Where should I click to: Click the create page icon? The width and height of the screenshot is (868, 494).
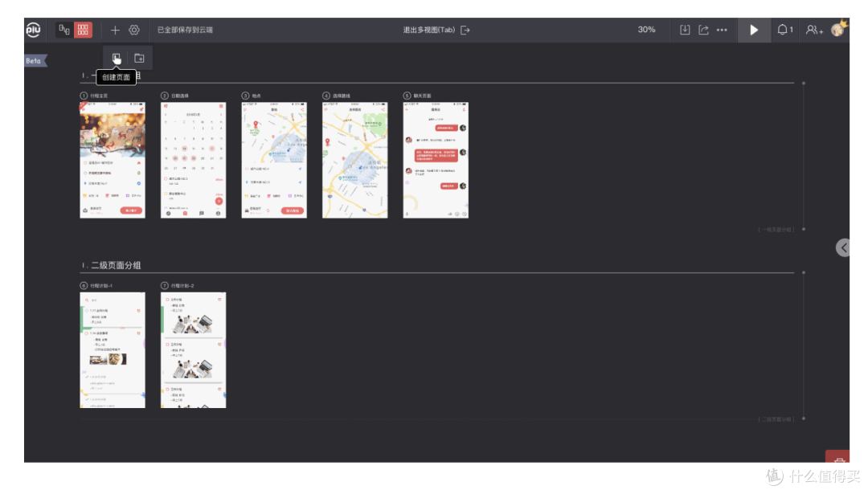click(x=117, y=58)
